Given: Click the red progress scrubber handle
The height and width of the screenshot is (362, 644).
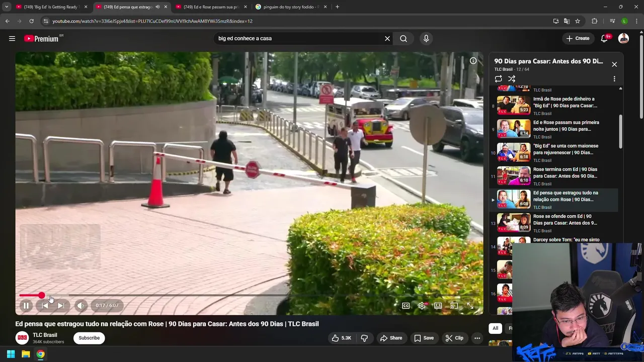Looking at the screenshot, I should (x=41, y=295).
